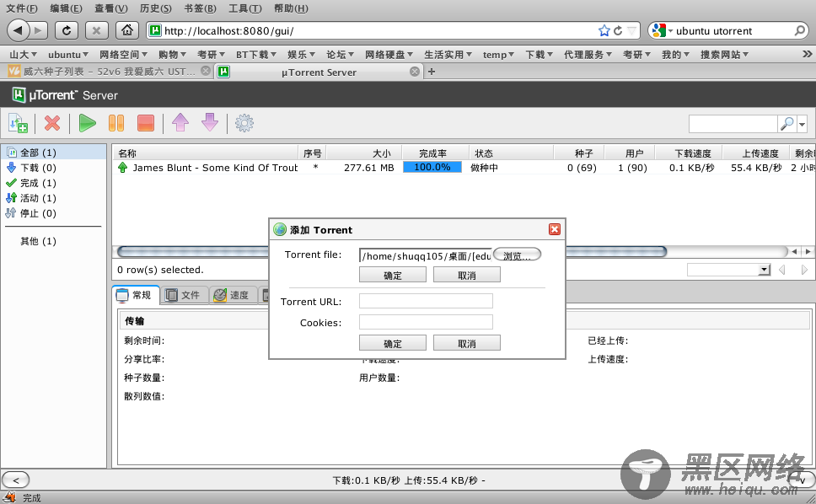Image resolution: width=816 pixels, height=504 pixels.
Task: Switch to 速度 details tab
Action: click(x=234, y=295)
